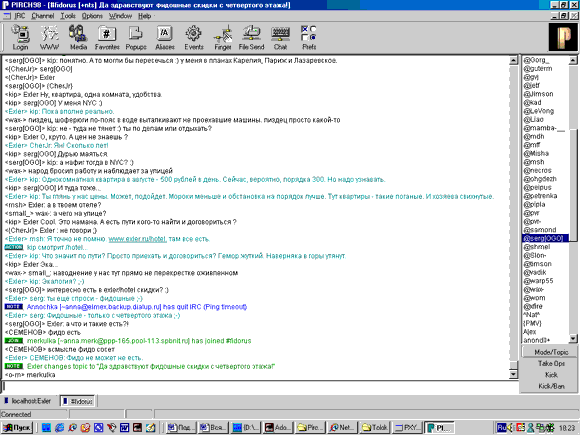Screen dimensions: 580x435
Task: Open the Channel menu
Action: click(x=43, y=16)
